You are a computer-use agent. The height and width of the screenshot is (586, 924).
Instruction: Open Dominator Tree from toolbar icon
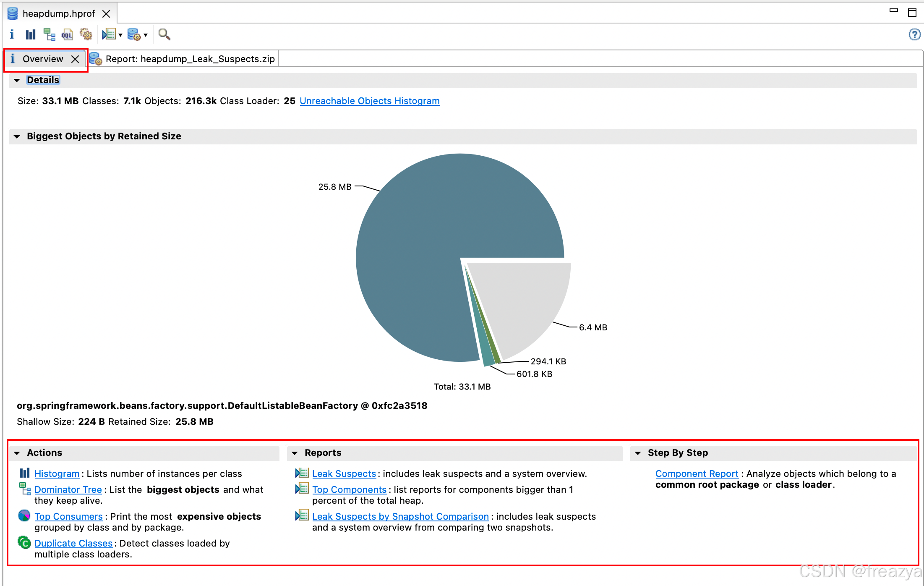(49, 34)
